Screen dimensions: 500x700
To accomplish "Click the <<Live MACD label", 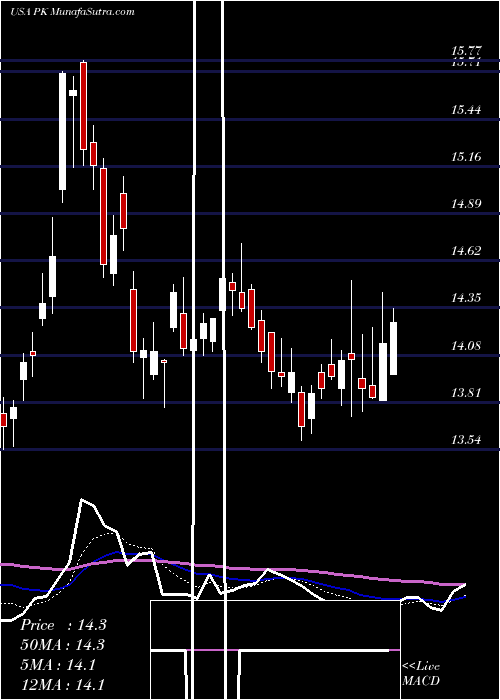I will coord(421,673).
